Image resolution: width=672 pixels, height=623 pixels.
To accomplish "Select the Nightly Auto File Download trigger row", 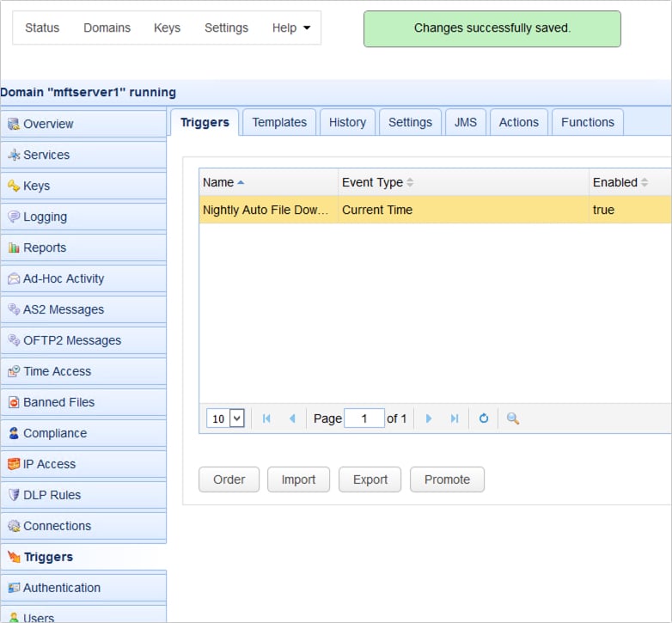I will coord(266,210).
